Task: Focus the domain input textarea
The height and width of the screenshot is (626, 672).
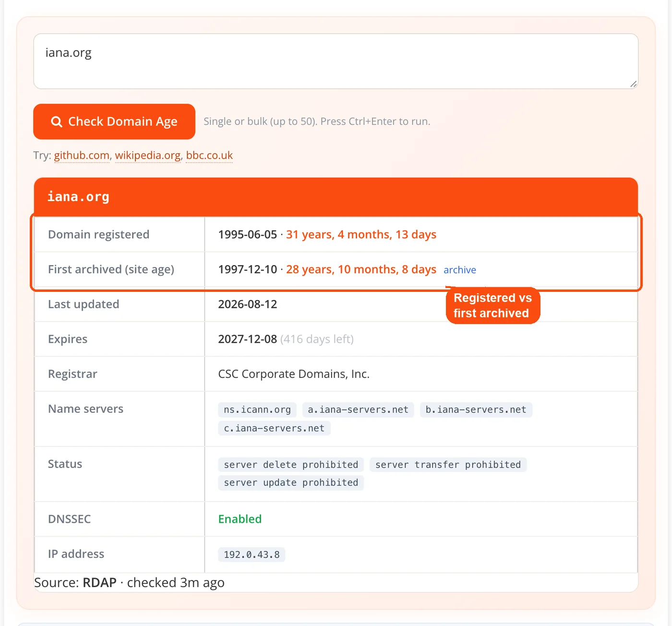Action: 336,61
